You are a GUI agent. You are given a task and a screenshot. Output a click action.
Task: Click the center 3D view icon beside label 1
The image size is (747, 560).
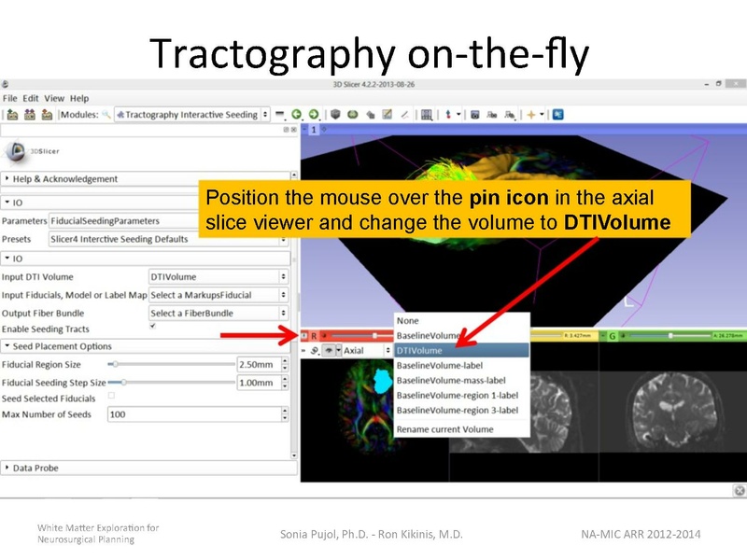pos(324,129)
